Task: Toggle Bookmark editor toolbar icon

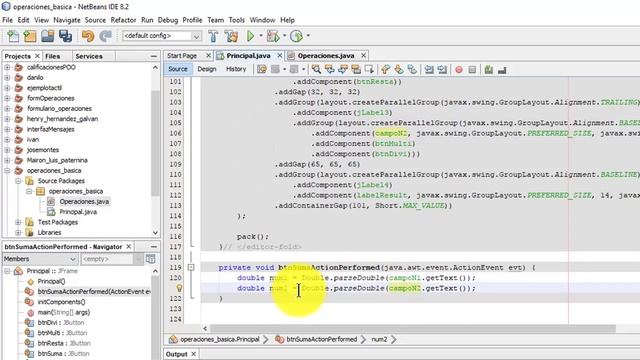Action: pos(412,69)
